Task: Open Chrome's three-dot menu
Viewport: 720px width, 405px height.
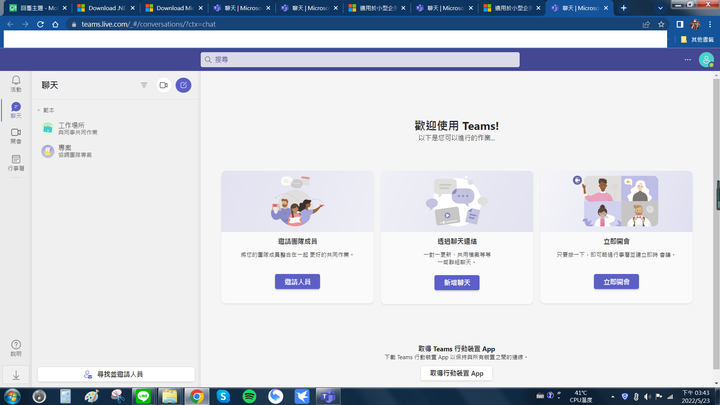Action: [710, 24]
